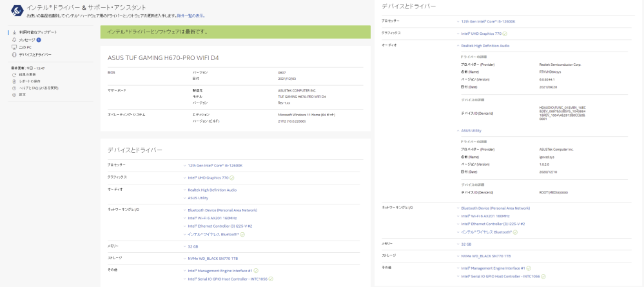
Task: Click the Intel Driver & Support Assistant logo
Action: click(x=17, y=10)
